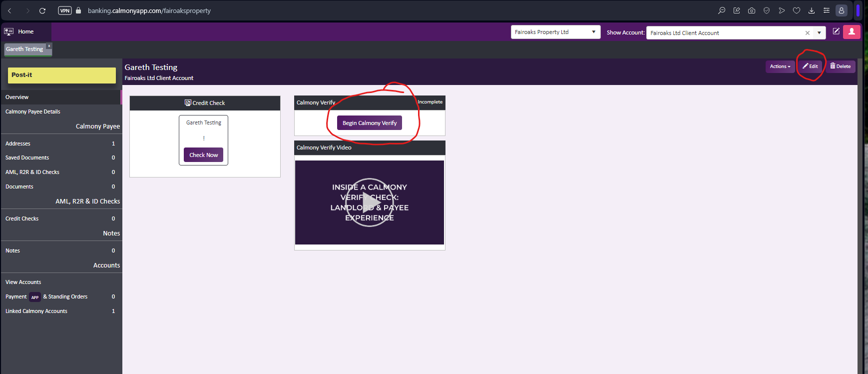This screenshot has width=868, height=374.
Task: Close the Gareth Testing tab
Action: click(49, 46)
